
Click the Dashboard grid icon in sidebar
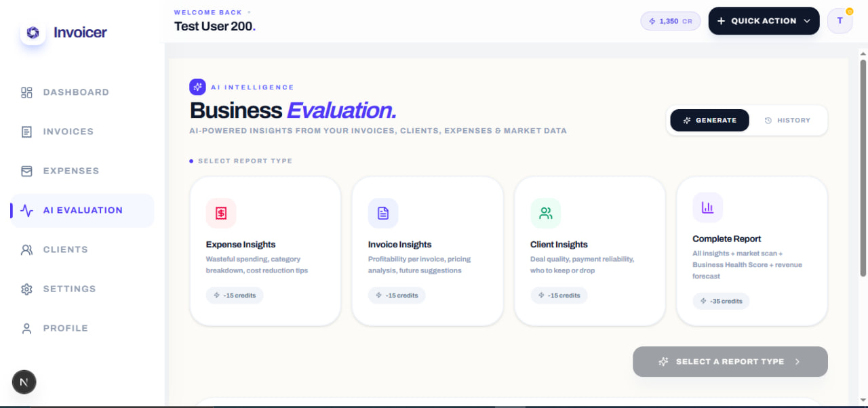coord(26,92)
